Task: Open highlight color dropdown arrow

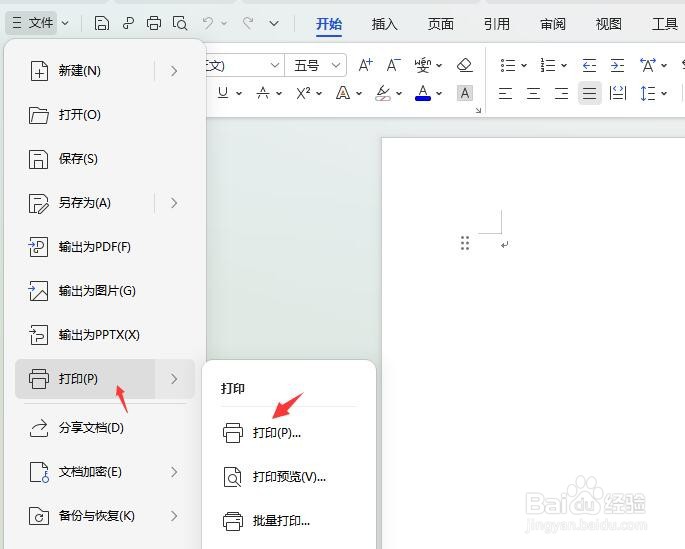Action: pyautogui.click(x=399, y=93)
